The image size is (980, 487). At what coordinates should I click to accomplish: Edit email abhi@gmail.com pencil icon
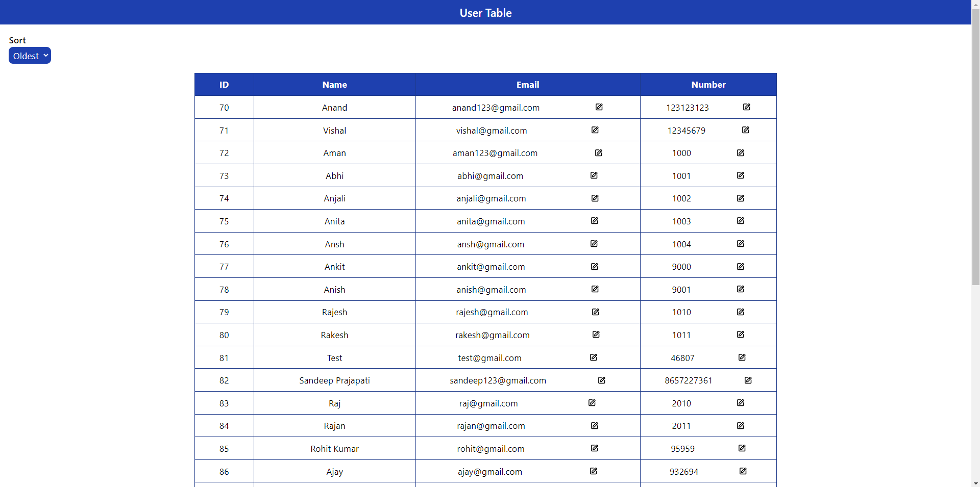click(x=594, y=175)
